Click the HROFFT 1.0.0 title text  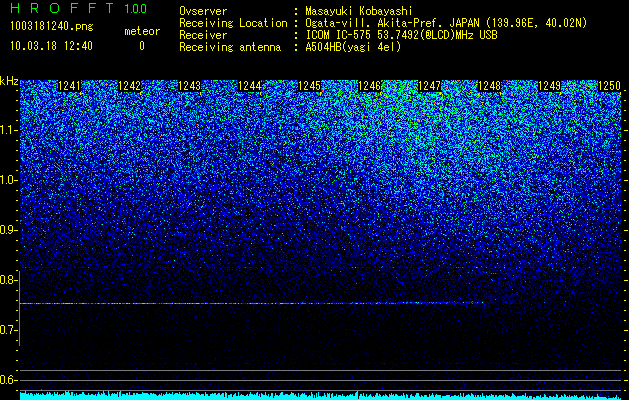coord(79,8)
